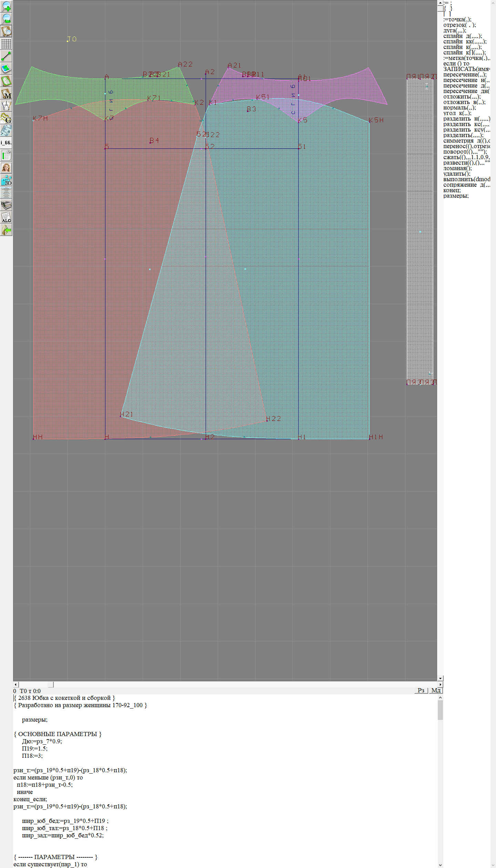Select the line segment tool
Viewport: 496px width, 868px height.
pyautogui.click(x=6, y=56)
